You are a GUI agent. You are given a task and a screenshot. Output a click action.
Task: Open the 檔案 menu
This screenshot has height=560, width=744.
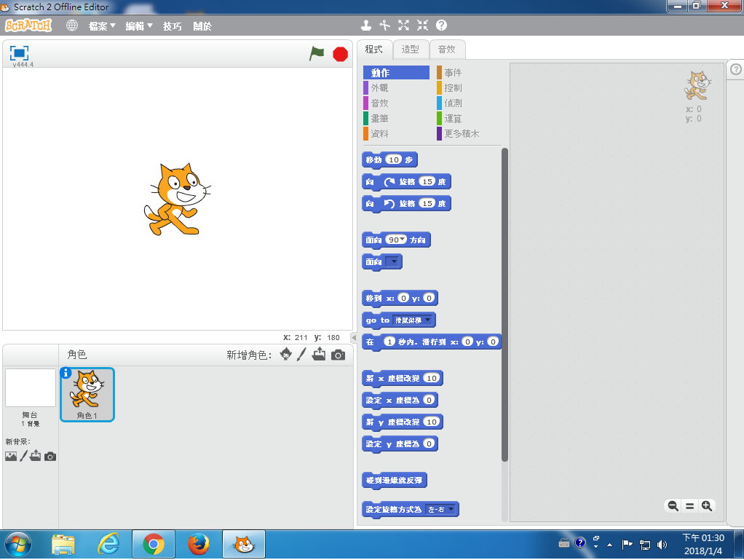coord(102,26)
